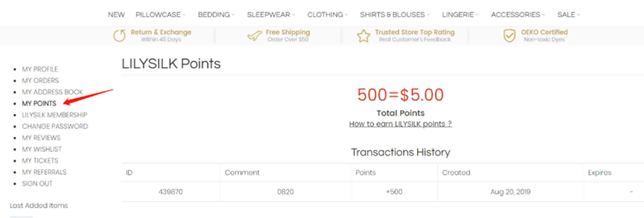Open the SALE menu
This screenshot has height=218, width=644.
click(569, 15)
